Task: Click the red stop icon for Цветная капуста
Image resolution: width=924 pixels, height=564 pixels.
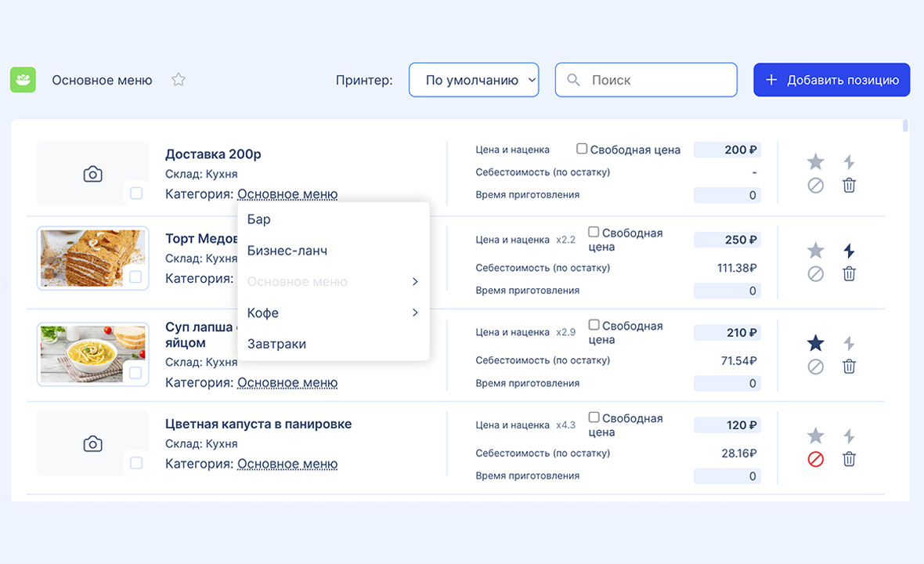Action: coord(815,459)
